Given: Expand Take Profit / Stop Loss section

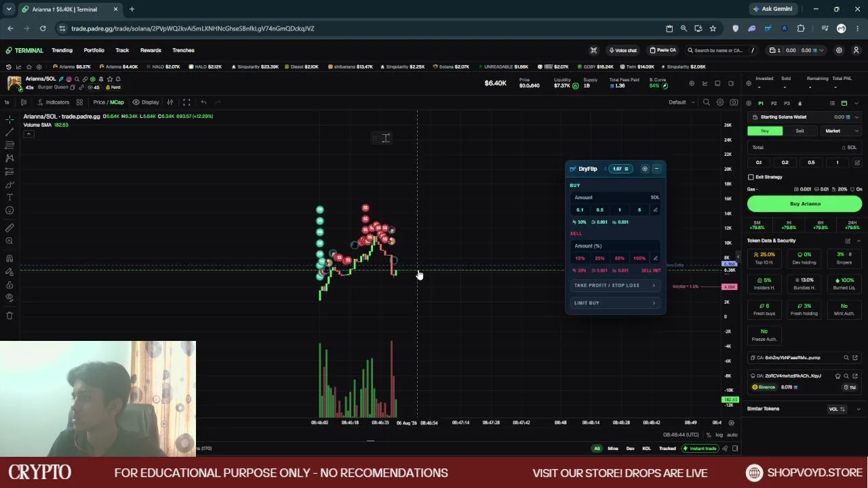Looking at the screenshot, I should 615,285.
